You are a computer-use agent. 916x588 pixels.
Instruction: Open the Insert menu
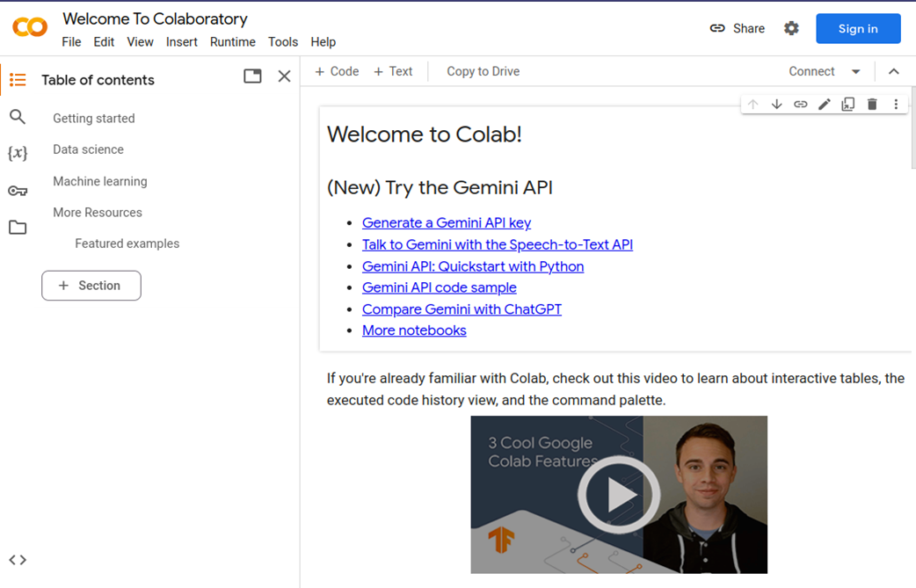(181, 42)
